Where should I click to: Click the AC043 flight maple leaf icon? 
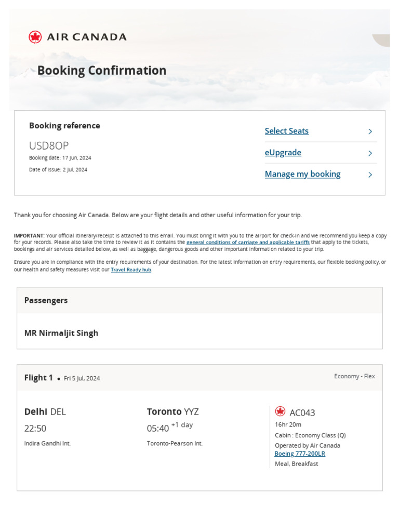[x=280, y=411]
